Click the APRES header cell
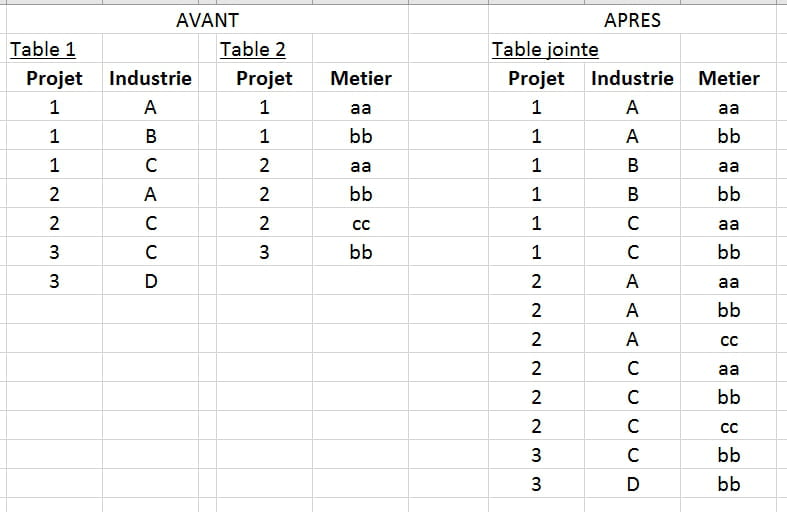The height and width of the screenshot is (512, 787). click(632, 20)
